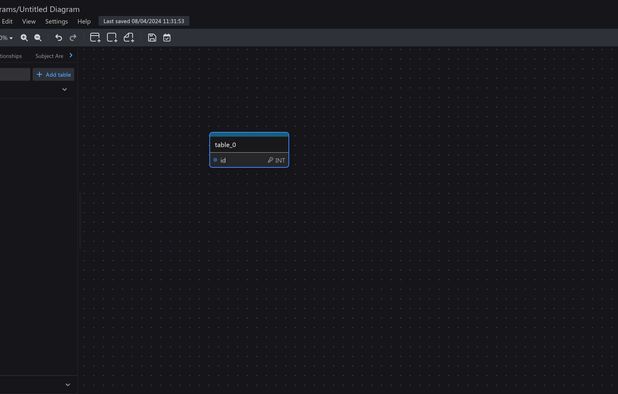Click the Untitled Diagram title

coord(49,9)
